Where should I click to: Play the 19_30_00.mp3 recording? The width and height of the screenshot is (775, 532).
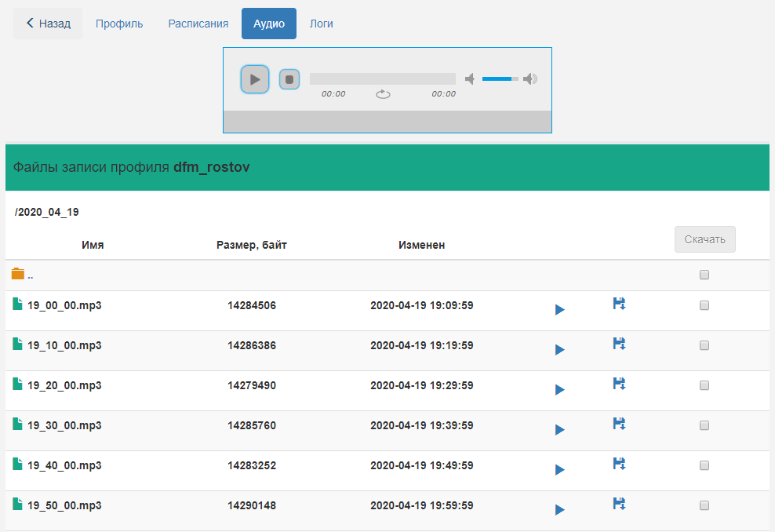point(559,430)
